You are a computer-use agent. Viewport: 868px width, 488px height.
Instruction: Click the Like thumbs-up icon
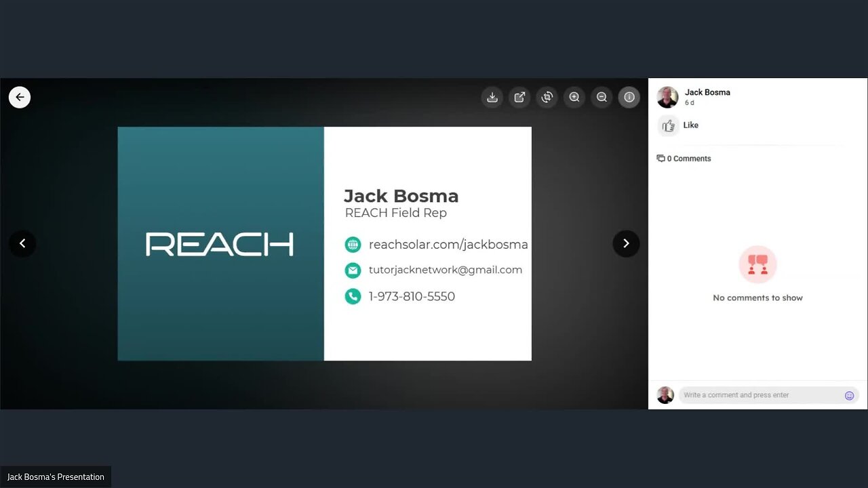tap(669, 125)
